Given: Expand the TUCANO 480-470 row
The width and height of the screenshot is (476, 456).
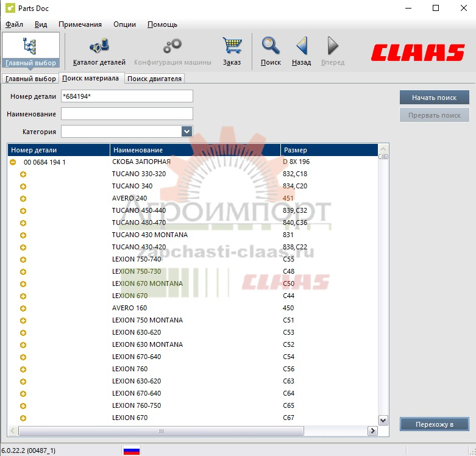Looking at the screenshot, I should coord(23,223).
